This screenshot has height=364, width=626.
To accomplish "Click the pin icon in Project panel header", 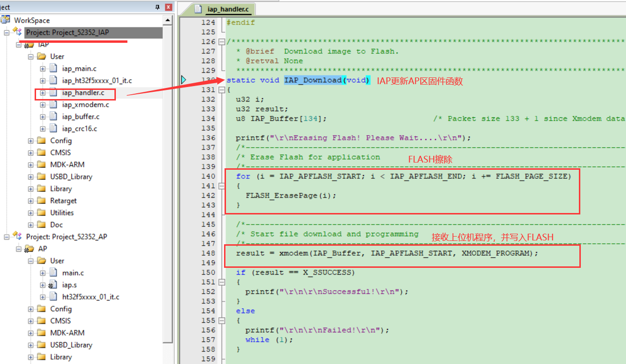I will [157, 7].
